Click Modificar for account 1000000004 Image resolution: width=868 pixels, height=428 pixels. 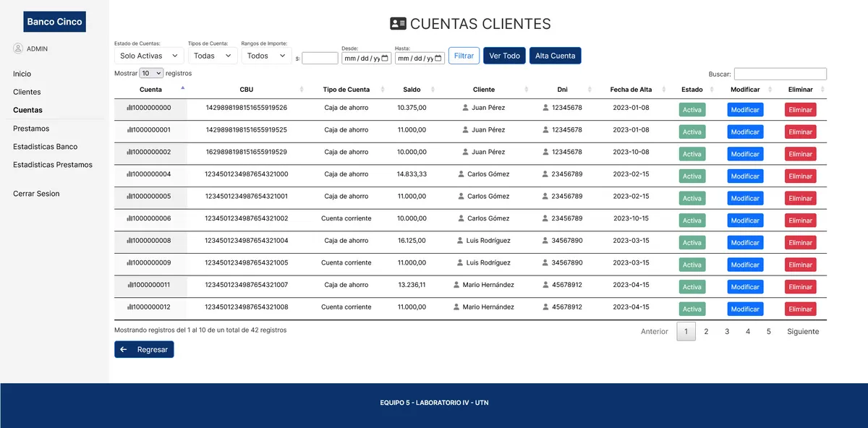tap(745, 176)
